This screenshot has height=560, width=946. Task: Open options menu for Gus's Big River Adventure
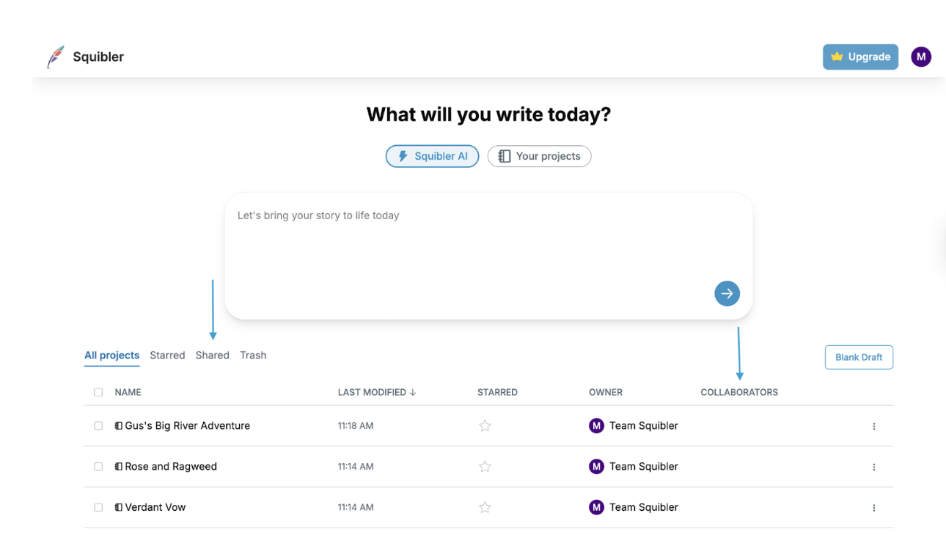tap(873, 426)
